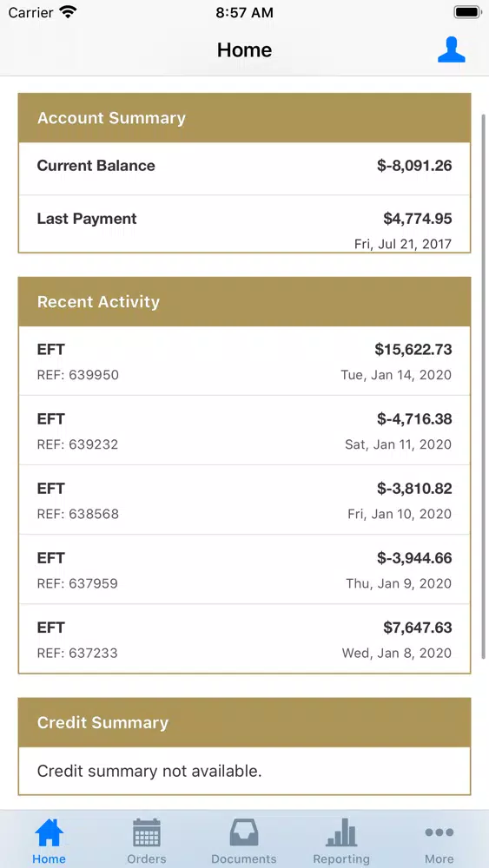Image resolution: width=489 pixels, height=868 pixels.
Task: Open the user profile icon
Action: point(452,49)
